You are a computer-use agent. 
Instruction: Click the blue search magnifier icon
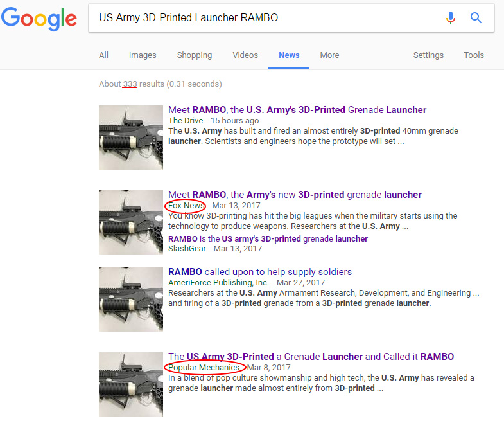pos(476,18)
